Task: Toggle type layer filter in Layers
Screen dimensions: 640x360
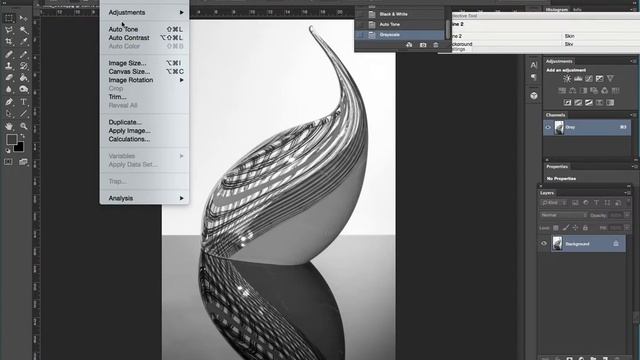Action: [x=596, y=203]
